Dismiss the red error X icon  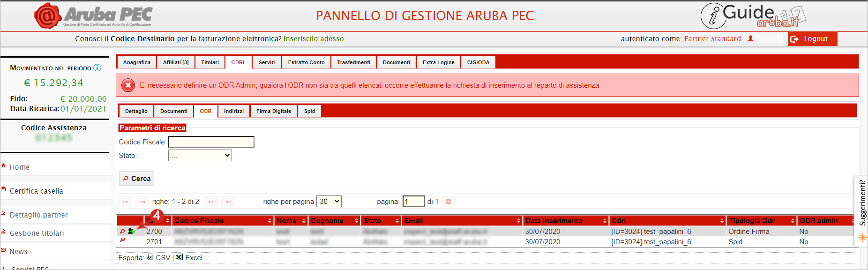pos(128,85)
